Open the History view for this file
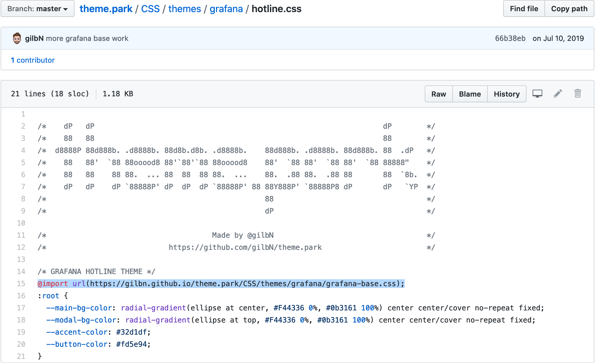Image resolution: width=595 pixels, height=364 pixels. [507, 94]
